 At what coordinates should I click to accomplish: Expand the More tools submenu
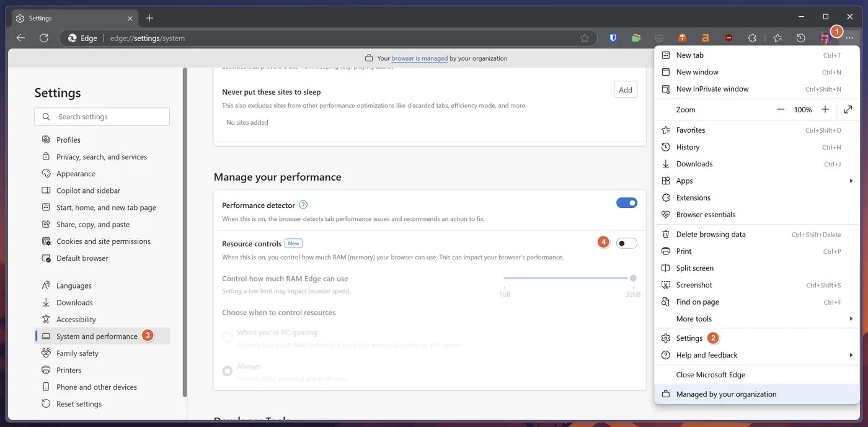tap(757, 318)
